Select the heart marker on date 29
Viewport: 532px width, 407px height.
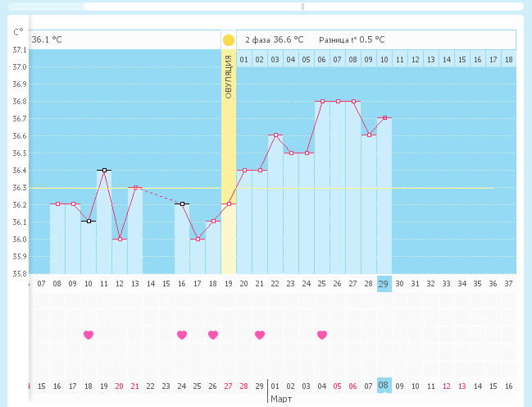tap(260, 335)
